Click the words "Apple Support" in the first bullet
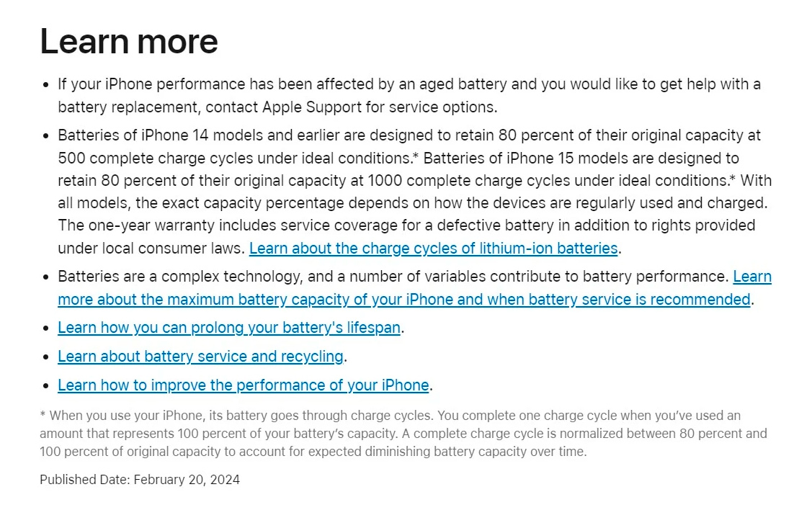The height and width of the screenshot is (523, 812). click(x=303, y=107)
